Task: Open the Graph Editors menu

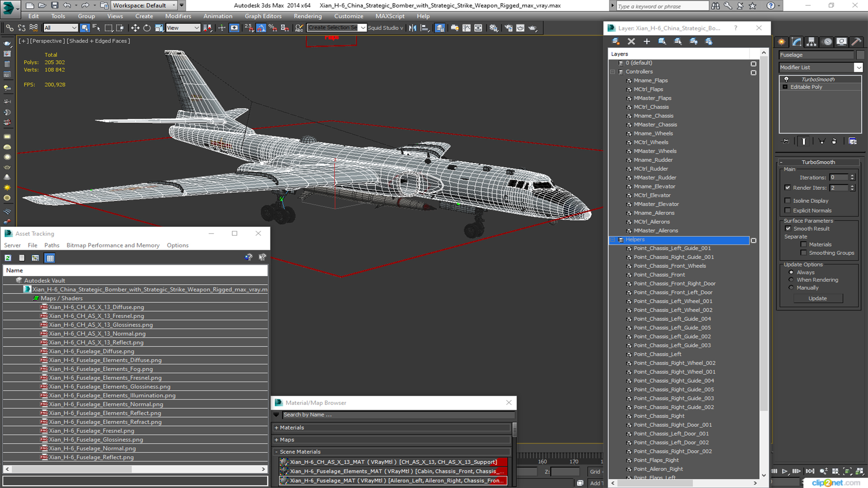Action: (263, 16)
